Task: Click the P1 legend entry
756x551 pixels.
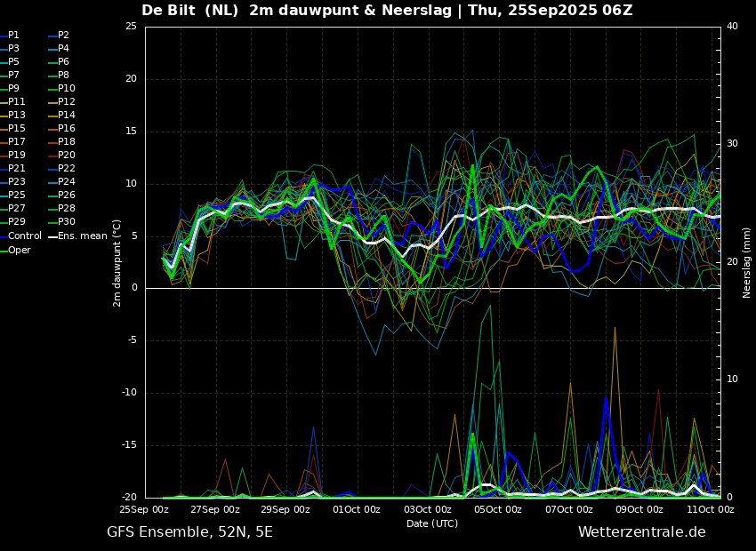Action: click(10, 36)
